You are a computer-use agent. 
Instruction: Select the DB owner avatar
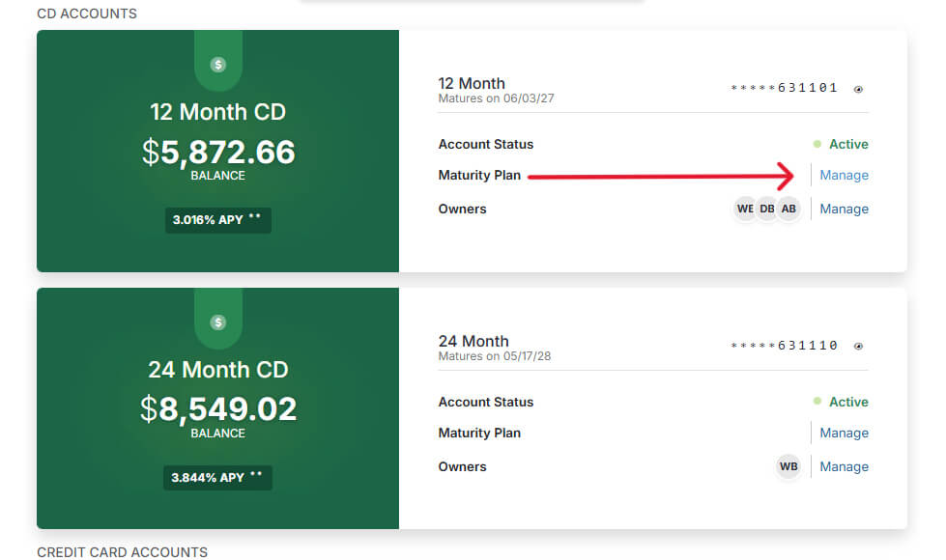tap(767, 210)
